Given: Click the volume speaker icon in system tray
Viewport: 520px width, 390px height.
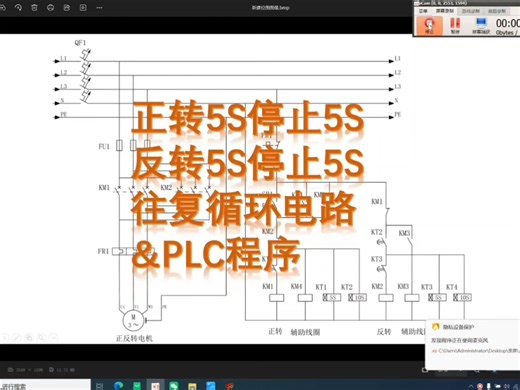Looking at the screenshot, I should click(x=506, y=386).
